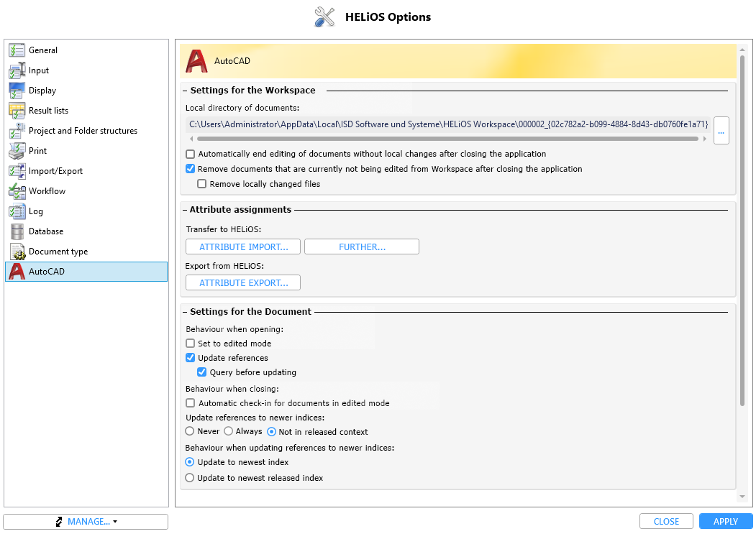Click the Display monitor icon
The height and width of the screenshot is (534, 756).
click(17, 91)
